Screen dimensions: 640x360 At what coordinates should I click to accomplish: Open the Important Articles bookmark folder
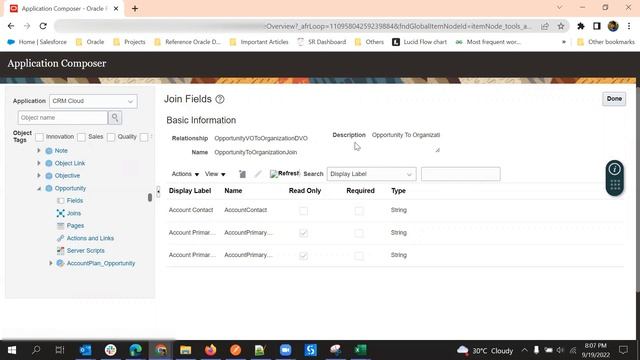tap(259, 42)
